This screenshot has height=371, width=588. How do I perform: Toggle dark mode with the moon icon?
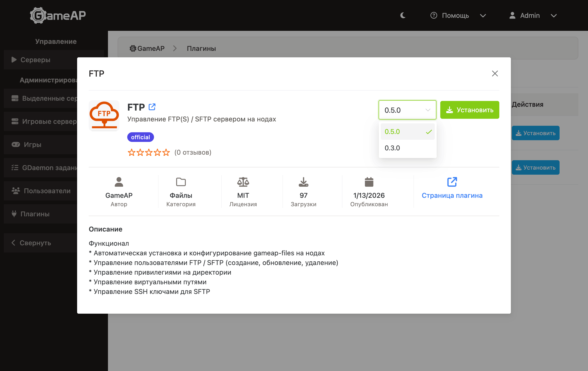click(x=402, y=15)
